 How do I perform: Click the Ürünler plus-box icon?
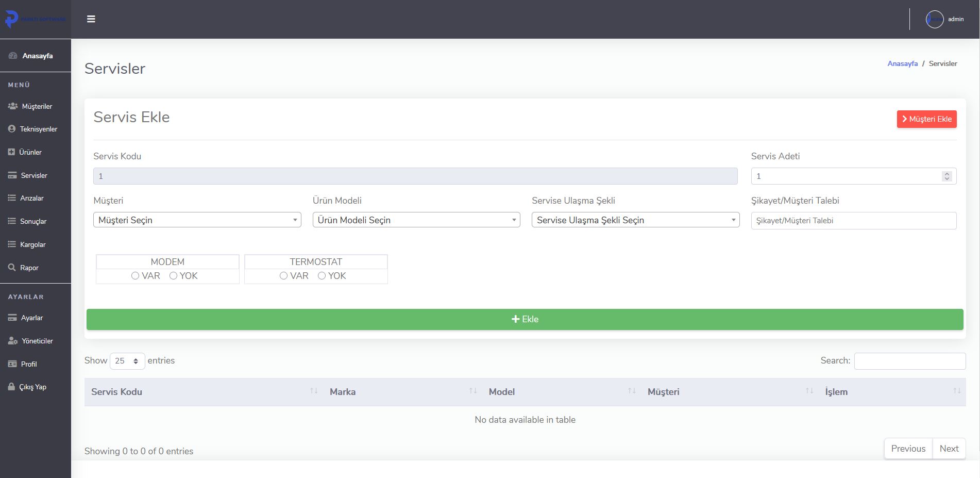pos(12,152)
